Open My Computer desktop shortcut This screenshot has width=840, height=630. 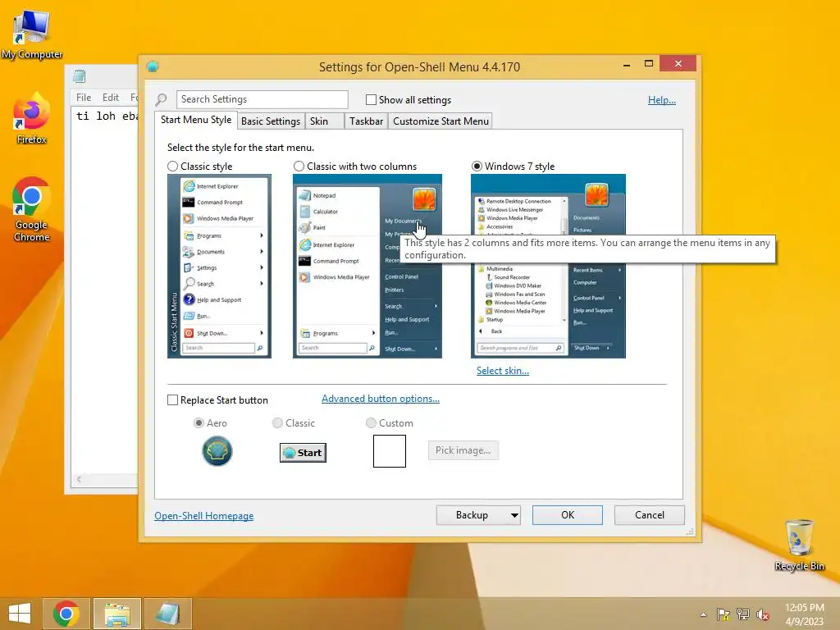point(32,34)
